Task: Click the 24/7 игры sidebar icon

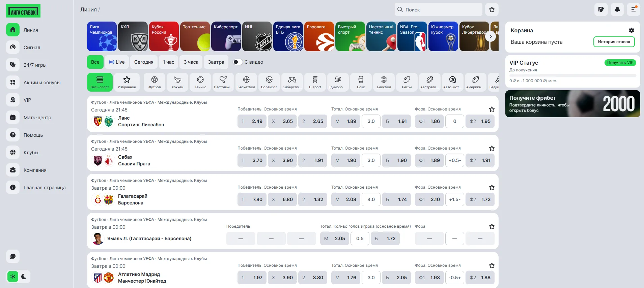Action: click(x=13, y=65)
